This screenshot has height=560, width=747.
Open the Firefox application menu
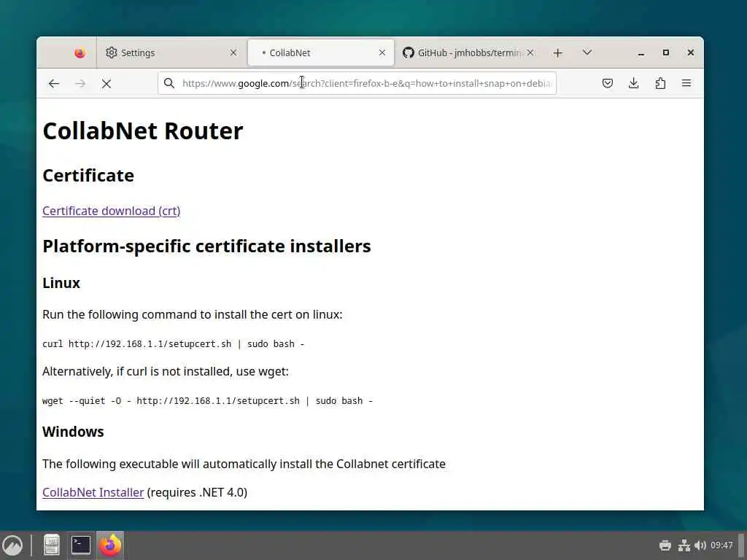[x=686, y=83]
